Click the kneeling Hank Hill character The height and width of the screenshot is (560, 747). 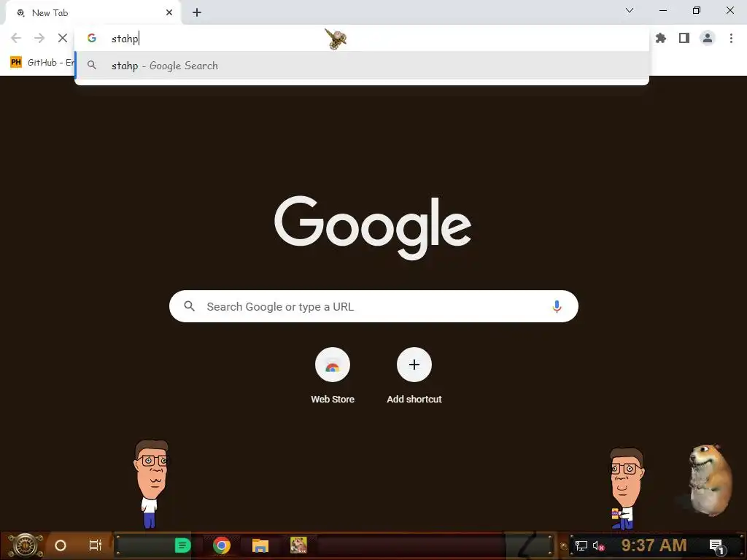coord(625,489)
